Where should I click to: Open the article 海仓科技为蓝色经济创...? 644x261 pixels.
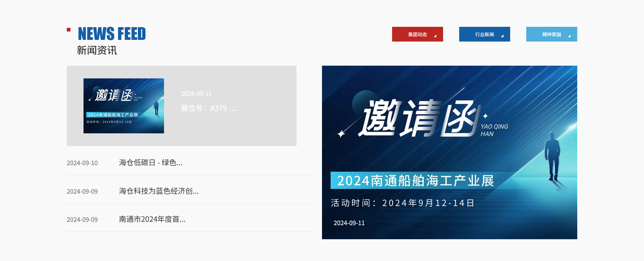coord(159,191)
